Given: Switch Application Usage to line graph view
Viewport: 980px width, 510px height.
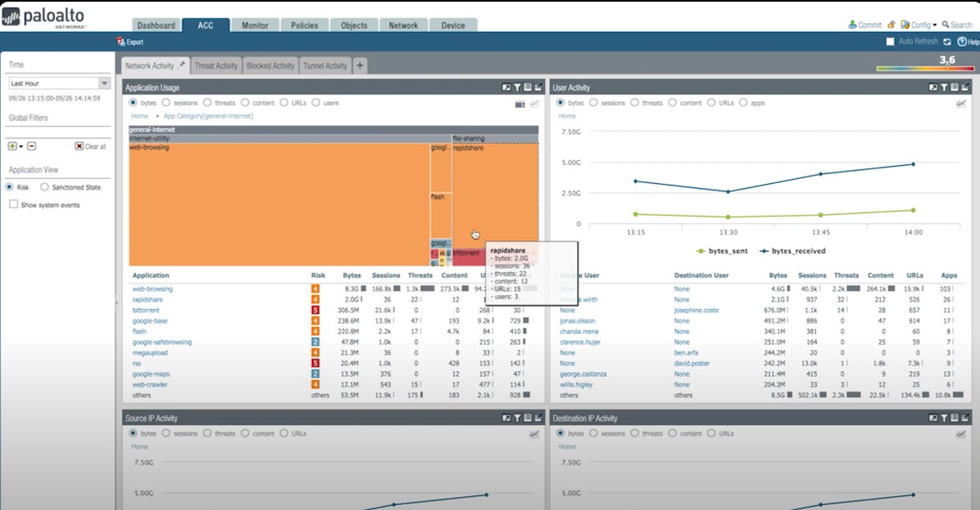Looking at the screenshot, I should coord(534,104).
